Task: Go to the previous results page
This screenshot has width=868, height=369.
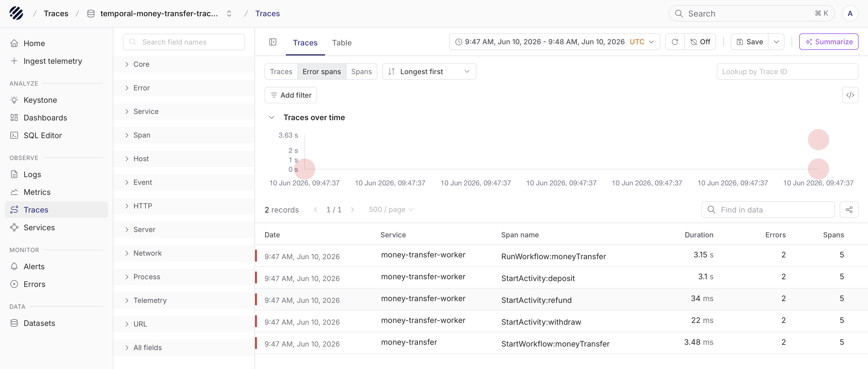Action: [316, 210]
